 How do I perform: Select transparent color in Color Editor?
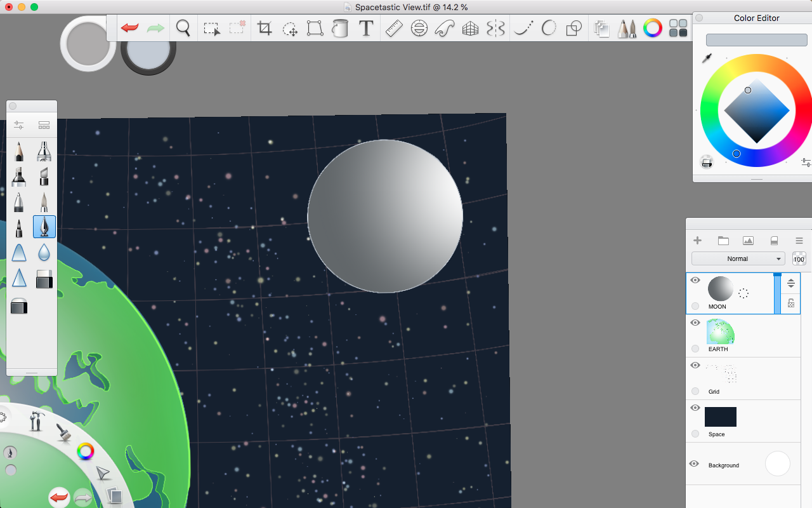click(707, 162)
